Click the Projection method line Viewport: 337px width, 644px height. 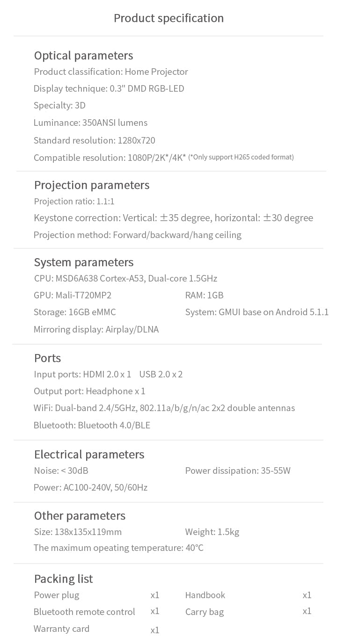(137, 235)
